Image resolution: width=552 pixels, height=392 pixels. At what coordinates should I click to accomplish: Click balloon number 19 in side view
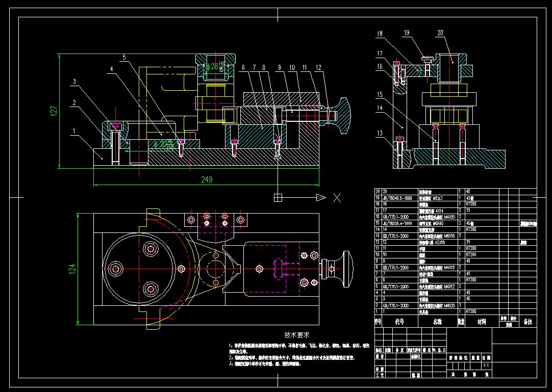point(407,33)
